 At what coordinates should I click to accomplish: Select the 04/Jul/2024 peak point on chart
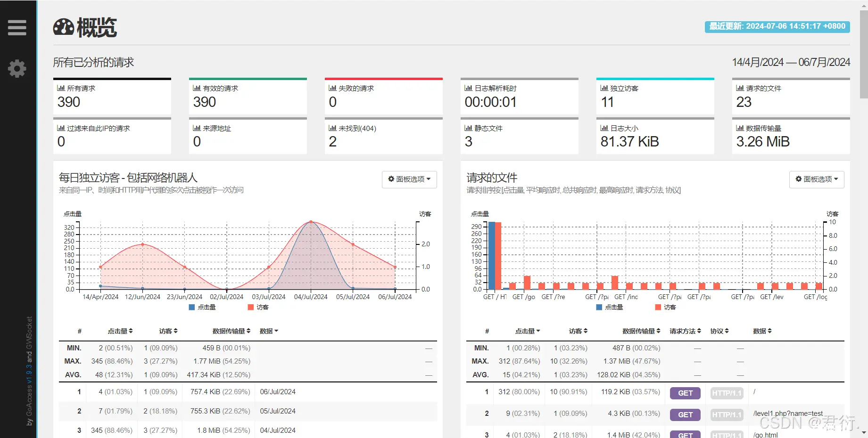pyautogui.click(x=311, y=222)
